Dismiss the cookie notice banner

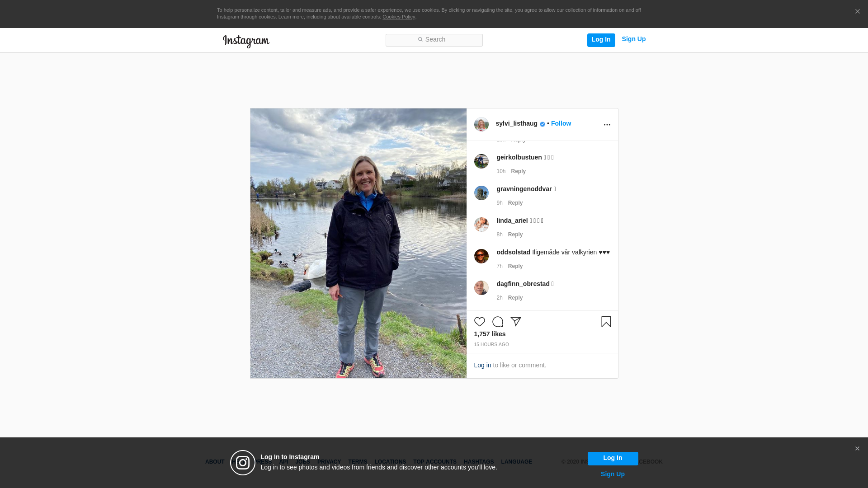click(x=858, y=12)
